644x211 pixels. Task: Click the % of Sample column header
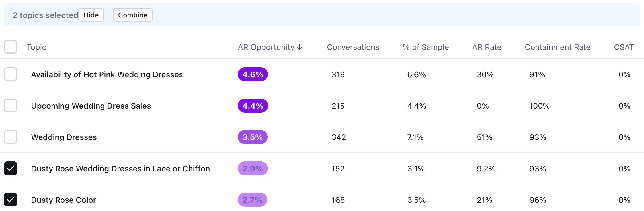click(425, 47)
